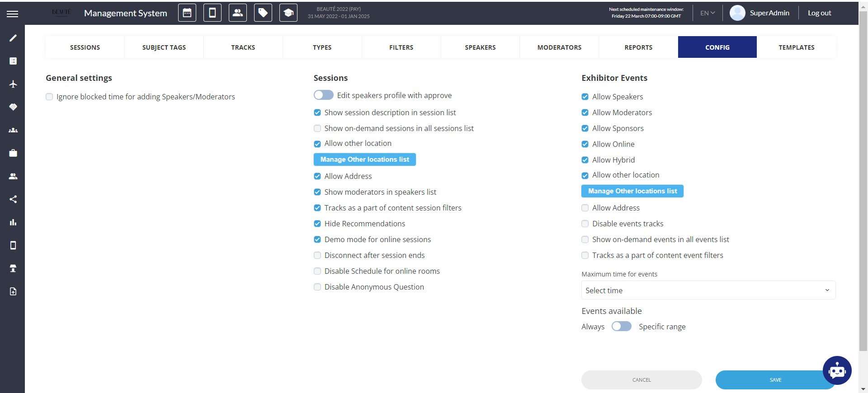Open the chatbot assistant icon
Image resolution: width=868 pixels, height=393 pixels.
pos(837,370)
